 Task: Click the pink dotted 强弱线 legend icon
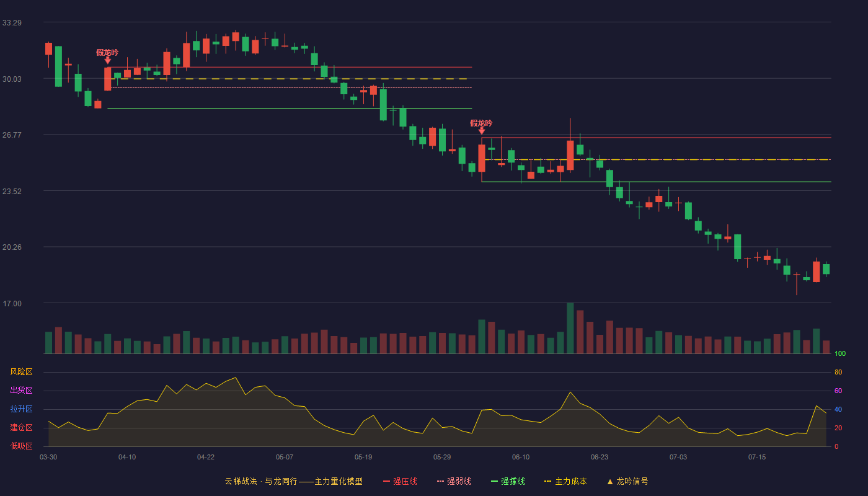[440, 481]
